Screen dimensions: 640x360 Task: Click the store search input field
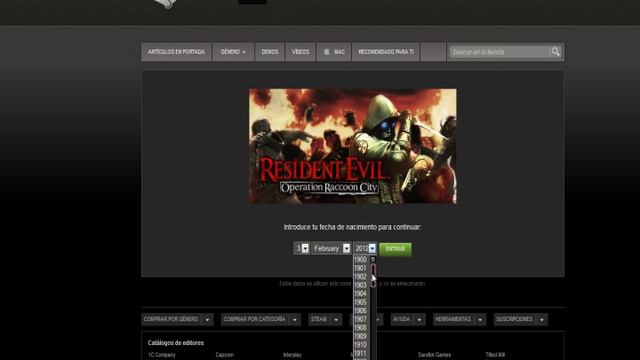coord(500,52)
